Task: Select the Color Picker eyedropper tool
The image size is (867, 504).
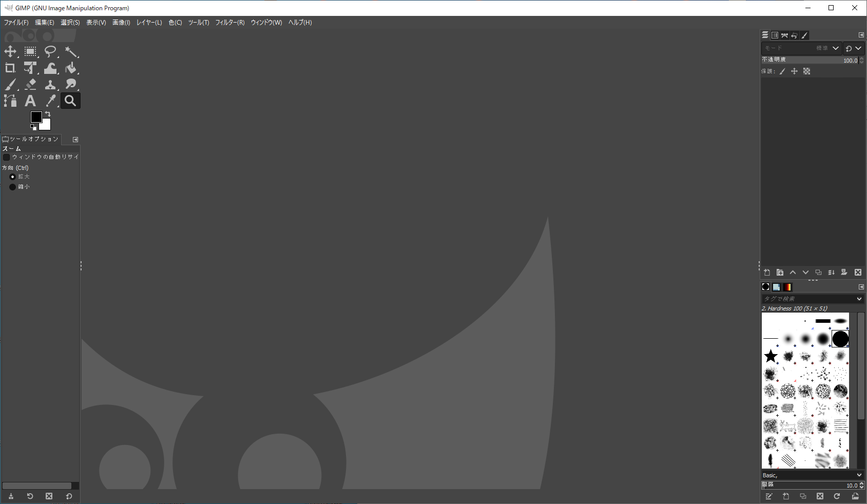Action: (x=50, y=101)
